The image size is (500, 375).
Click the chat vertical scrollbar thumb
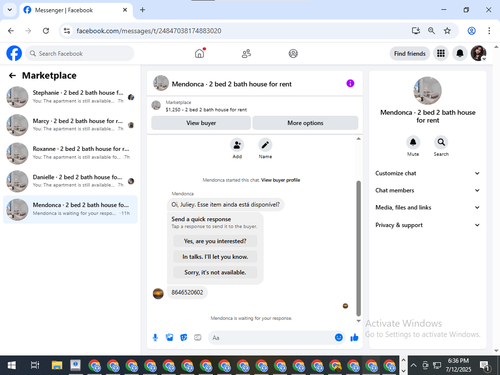click(x=359, y=248)
